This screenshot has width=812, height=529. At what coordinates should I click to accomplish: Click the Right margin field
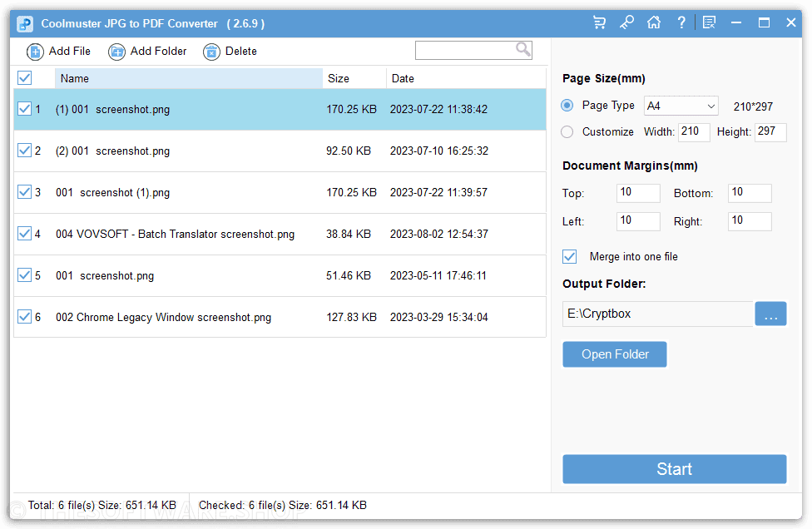(x=750, y=221)
